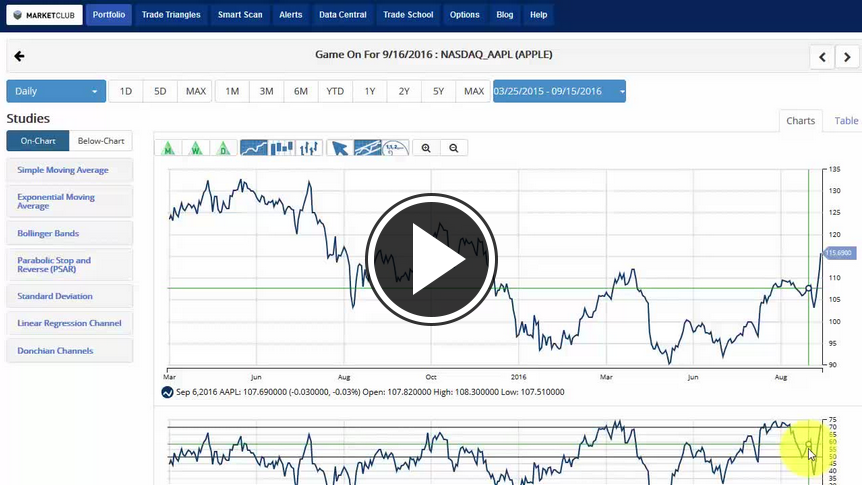Select the pointer cursor tool
The height and width of the screenshot is (485, 862).
(340, 147)
